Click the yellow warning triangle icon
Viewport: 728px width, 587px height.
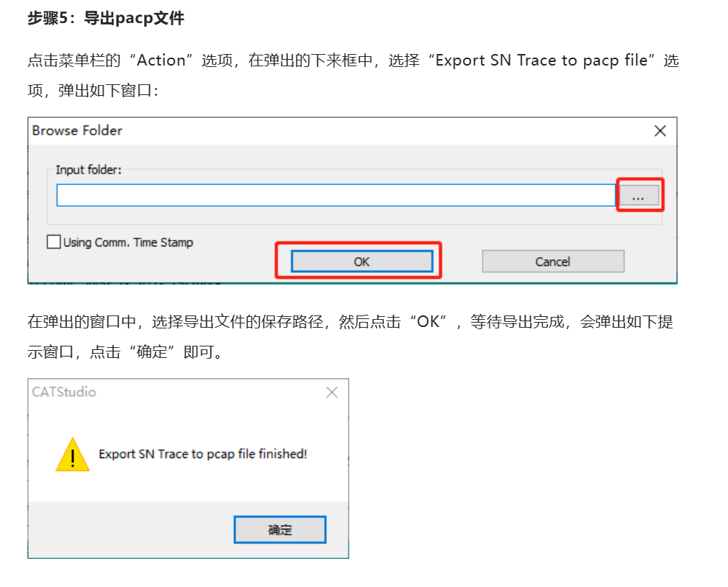(x=73, y=454)
